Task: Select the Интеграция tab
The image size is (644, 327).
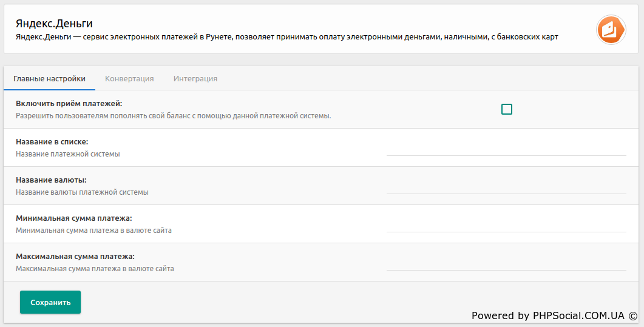Action: tap(195, 79)
